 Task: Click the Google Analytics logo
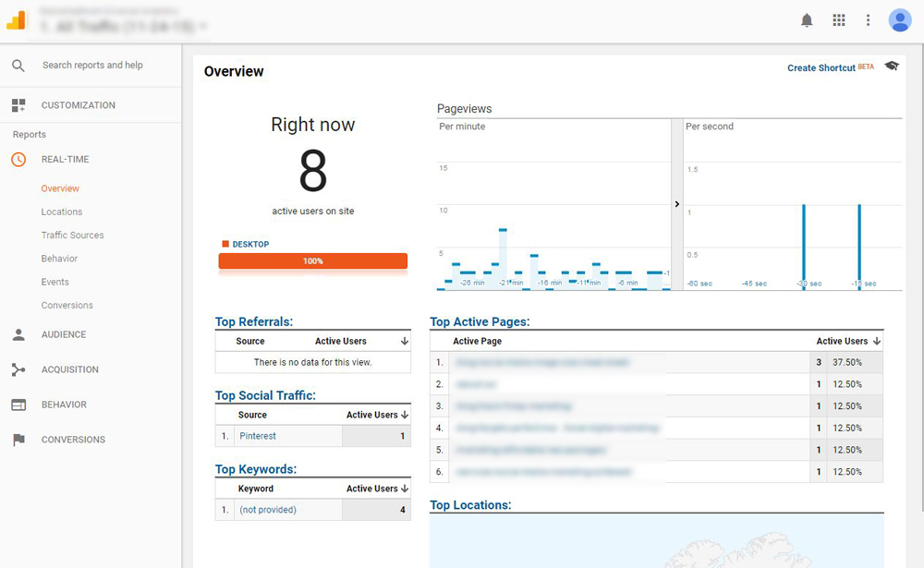click(17, 19)
